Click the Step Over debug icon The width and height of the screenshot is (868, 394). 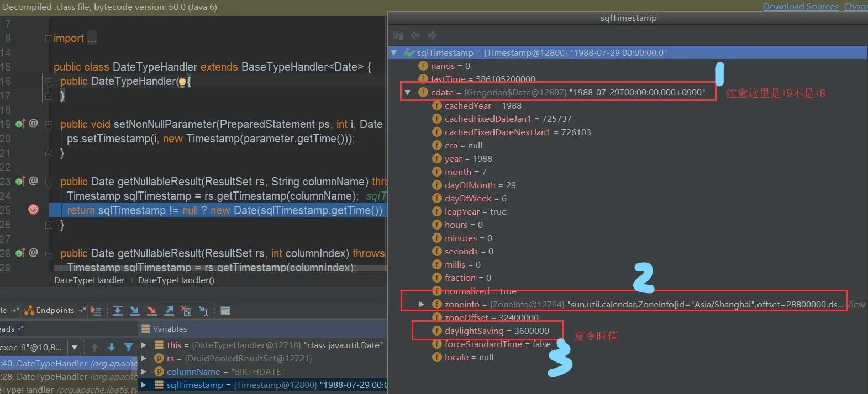coord(118,311)
